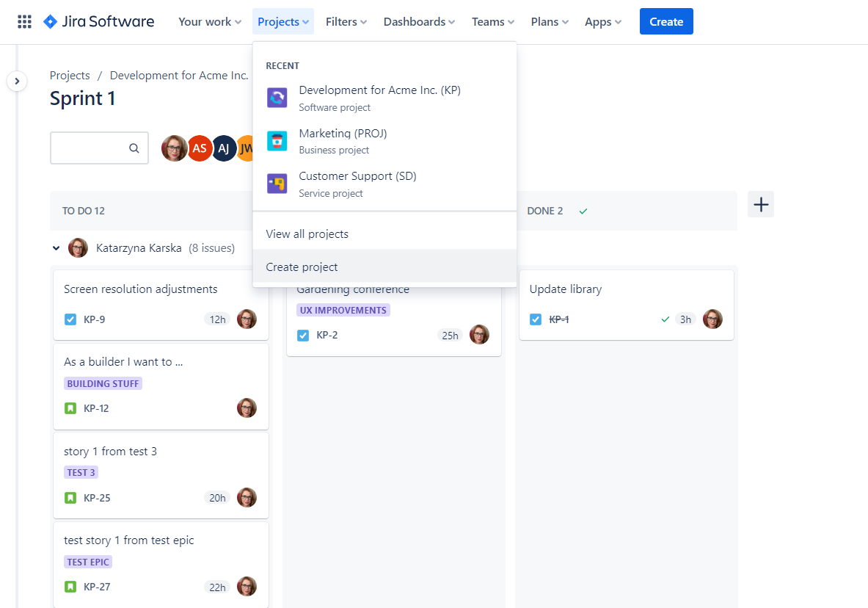Select the AJ user avatar filter
This screenshot has width=868, height=608.
(x=224, y=148)
